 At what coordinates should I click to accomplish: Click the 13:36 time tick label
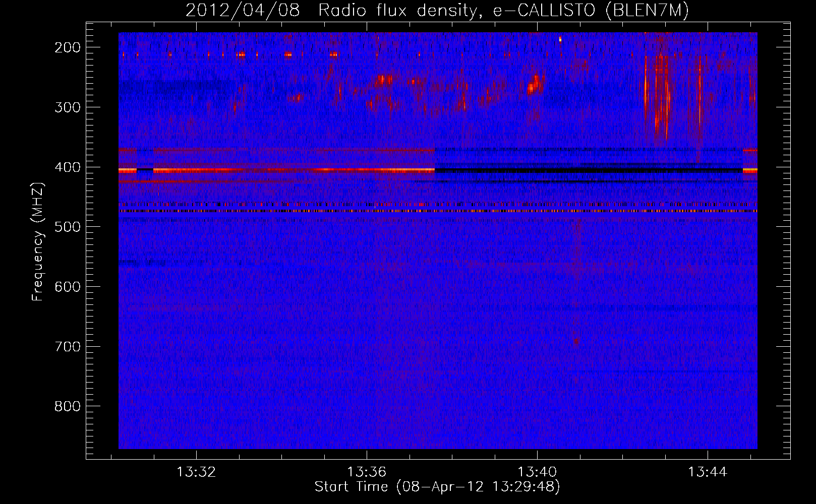point(367,472)
